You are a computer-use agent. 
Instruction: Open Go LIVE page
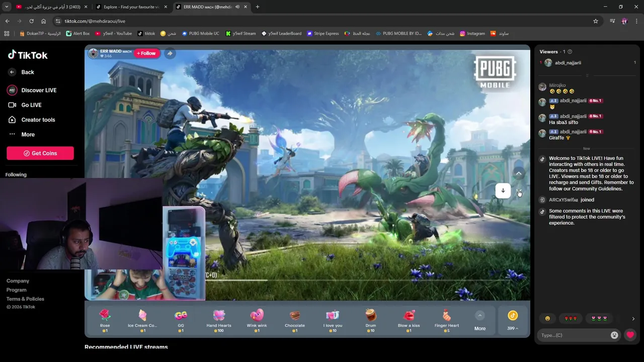coord(25,105)
